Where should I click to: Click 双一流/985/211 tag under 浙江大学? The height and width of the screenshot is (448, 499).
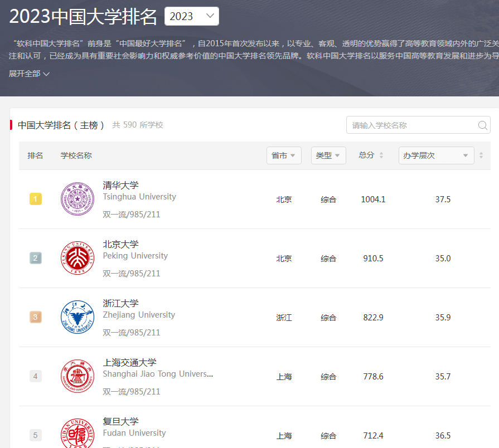[132, 333]
